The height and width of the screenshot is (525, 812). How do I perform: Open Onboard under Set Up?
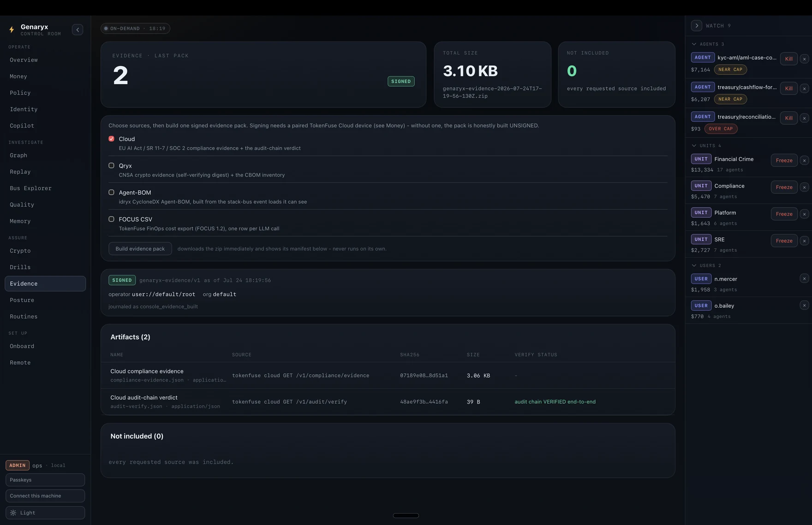click(45, 346)
